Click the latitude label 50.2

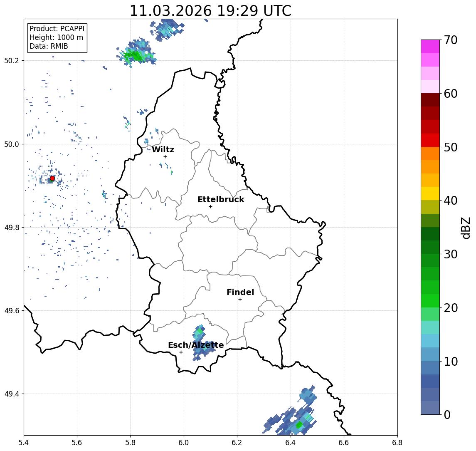11,60
